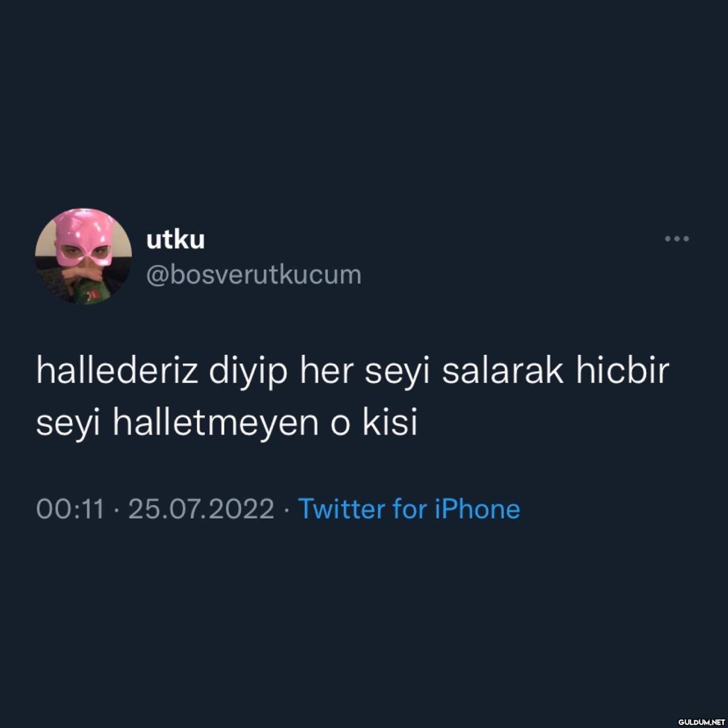This screenshot has height=728, width=728.
Task: Click the word Twitter in source label
Action: [342, 508]
